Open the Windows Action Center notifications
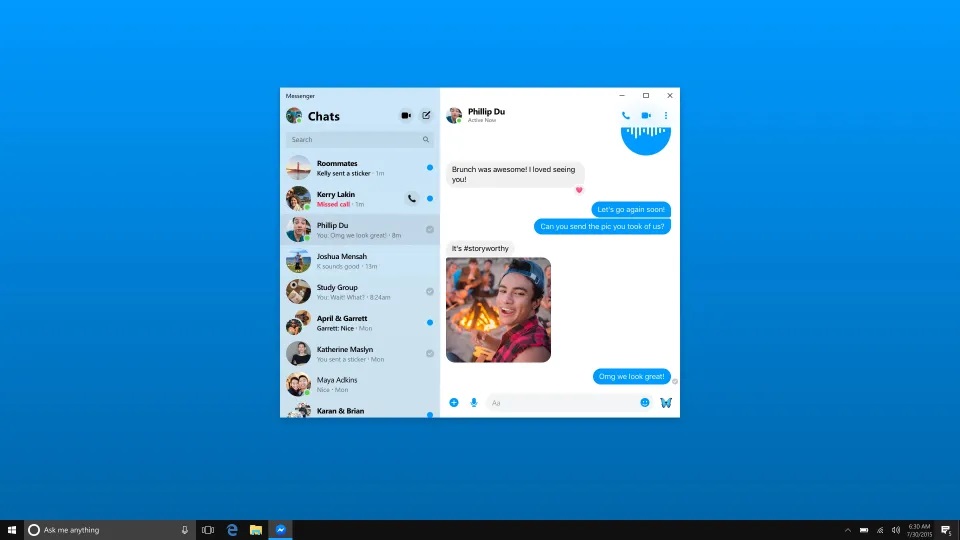The width and height of the screenshot is (960, 540). click(x=945, y=530)
